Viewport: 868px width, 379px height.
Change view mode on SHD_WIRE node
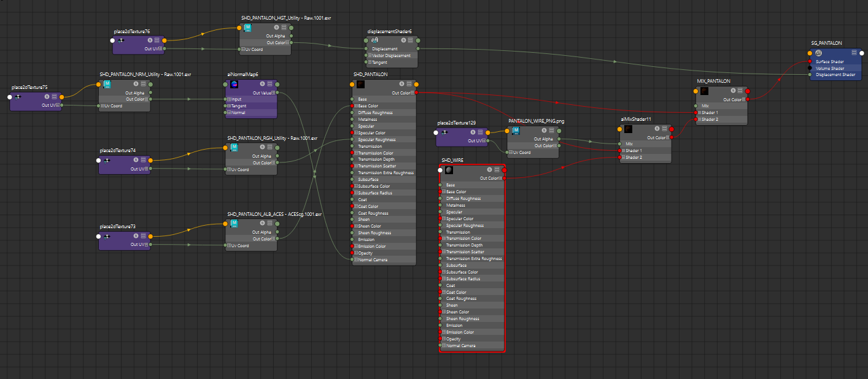(x=497, y=170)
